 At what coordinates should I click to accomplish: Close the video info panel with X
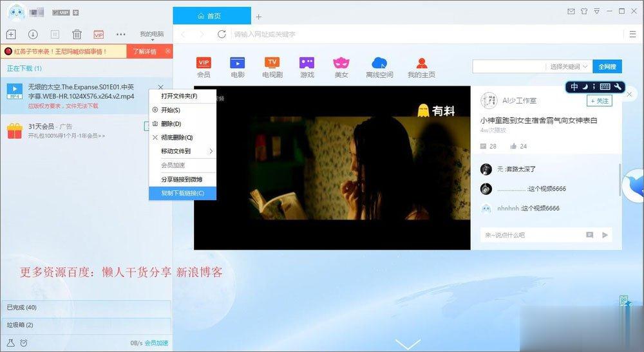tap(630, 95)
